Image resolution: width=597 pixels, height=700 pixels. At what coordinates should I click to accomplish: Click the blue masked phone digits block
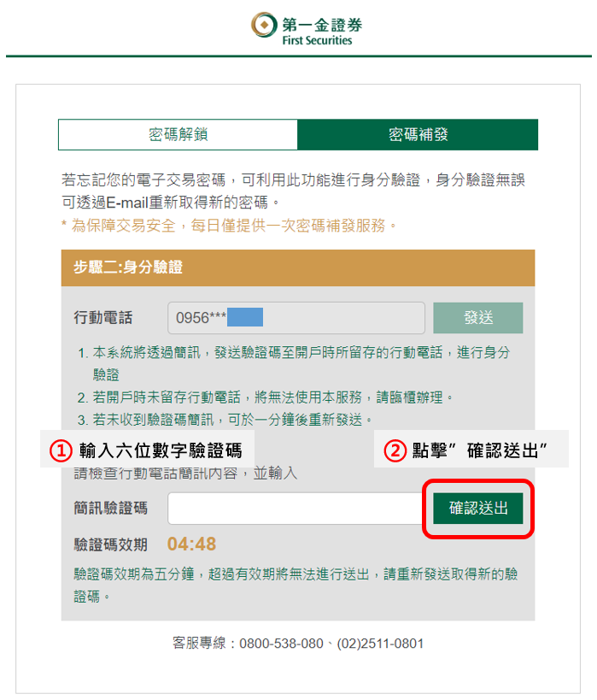(245, 317)
